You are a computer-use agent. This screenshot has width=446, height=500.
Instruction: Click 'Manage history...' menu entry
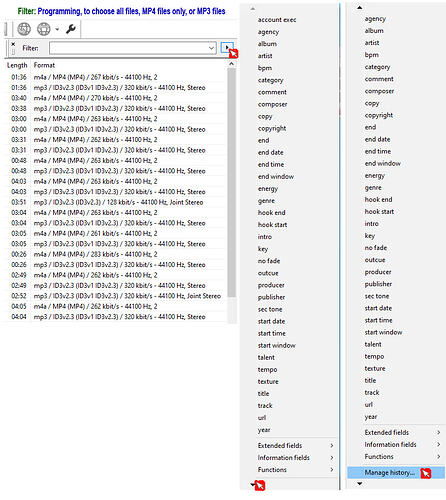[x=396, y=473]
